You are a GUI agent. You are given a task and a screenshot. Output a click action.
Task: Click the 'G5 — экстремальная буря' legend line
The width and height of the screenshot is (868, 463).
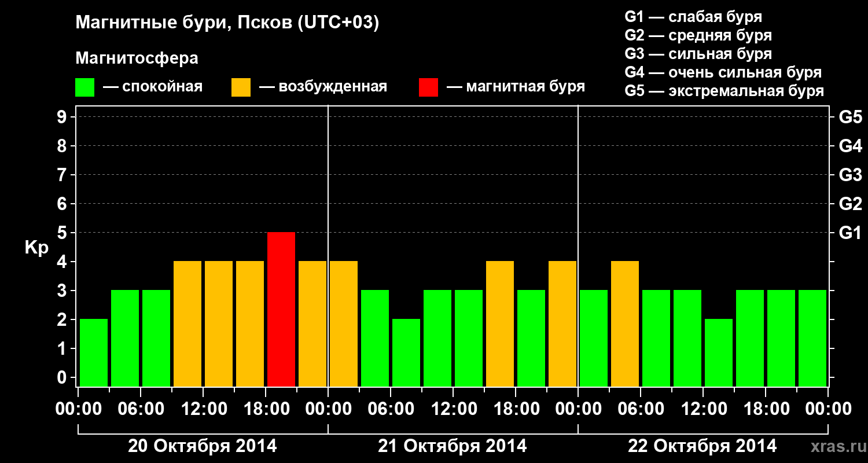(x=724, y=91)
